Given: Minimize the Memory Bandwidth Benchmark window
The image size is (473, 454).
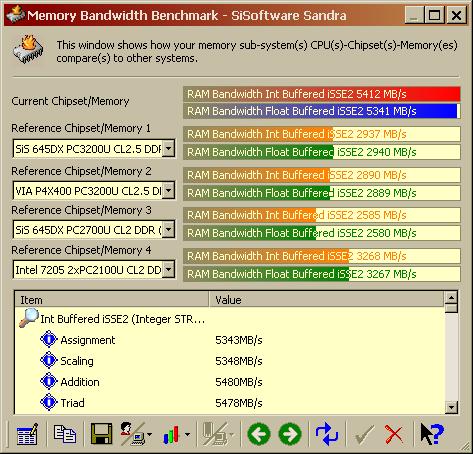Looking at the screenshot, I should (414, 15).
